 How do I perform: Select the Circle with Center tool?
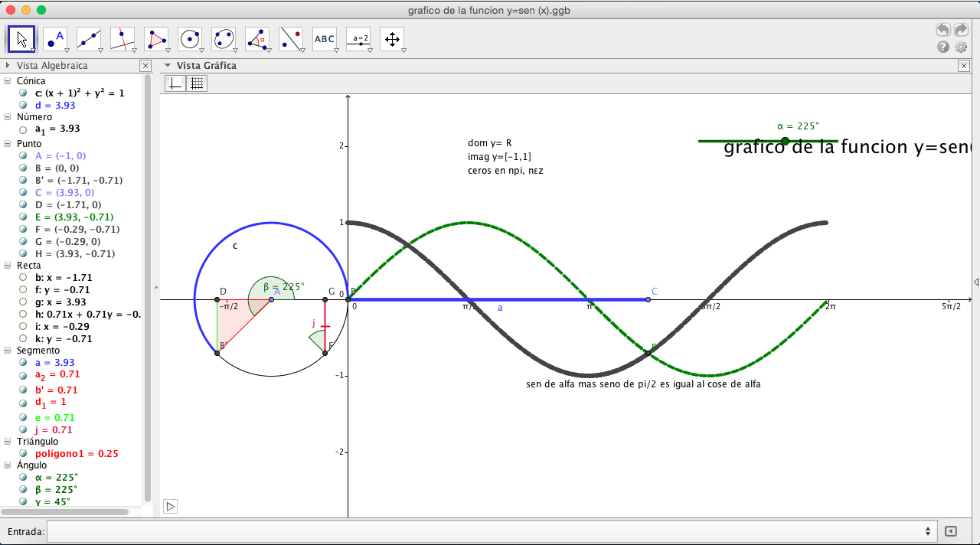tap(189, 38)
